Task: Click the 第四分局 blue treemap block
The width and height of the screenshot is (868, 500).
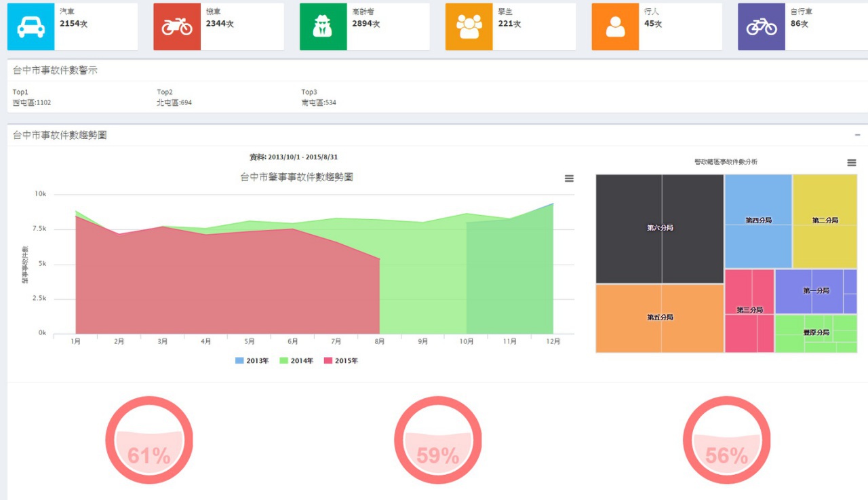Action: (758, 220)
